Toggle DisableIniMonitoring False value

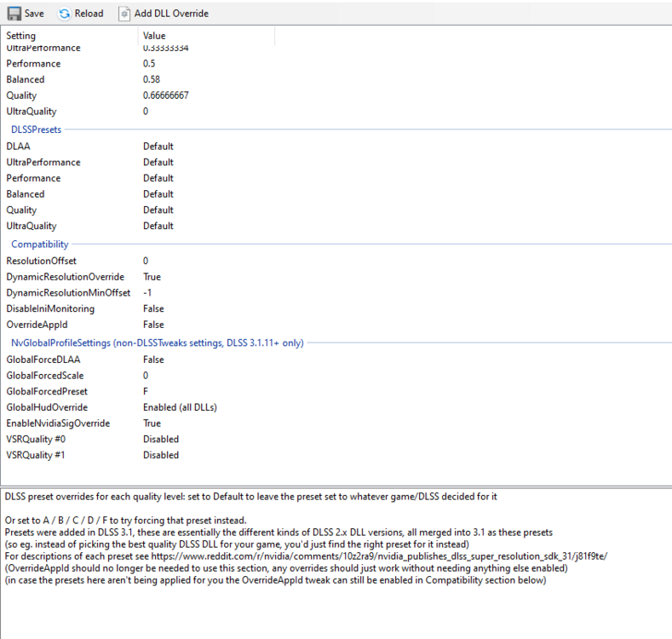(x=153, y=308)
